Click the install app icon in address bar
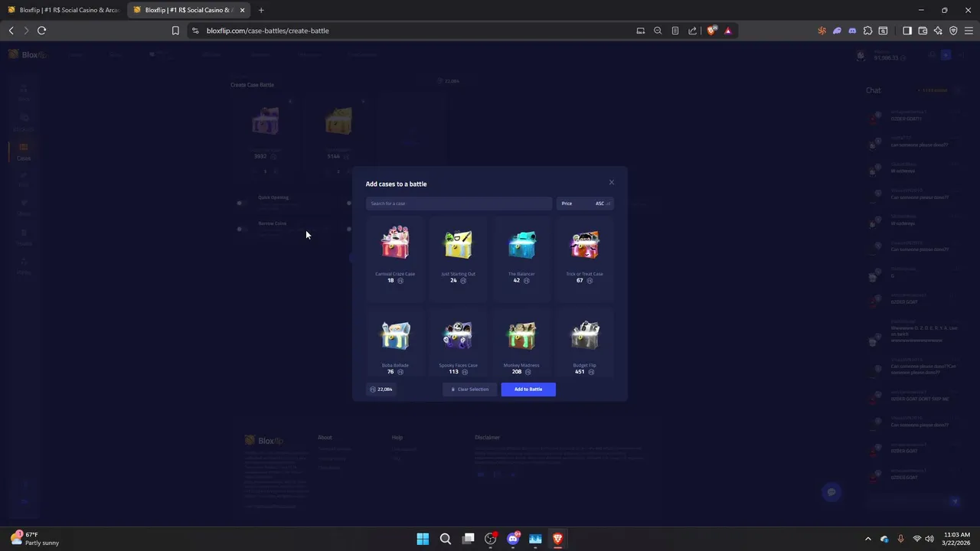Image resolution: width=980 pixels, height=551 pixels. point(640,31)
